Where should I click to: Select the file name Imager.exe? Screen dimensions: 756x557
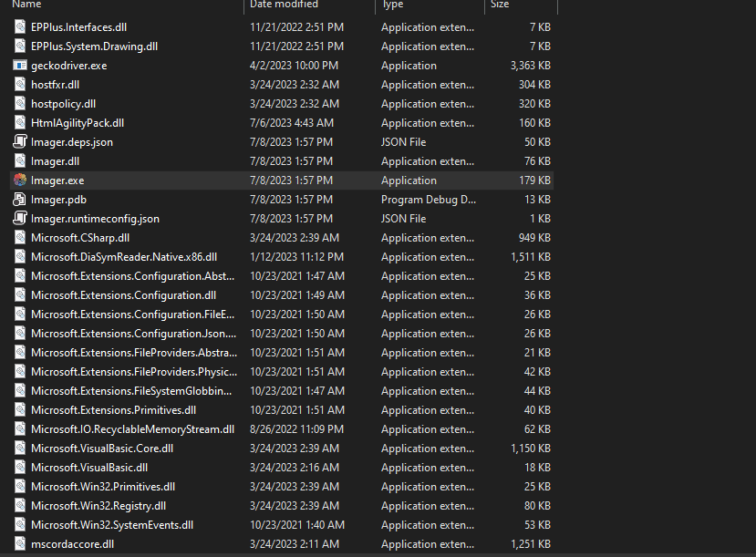(x=57, y=181)
